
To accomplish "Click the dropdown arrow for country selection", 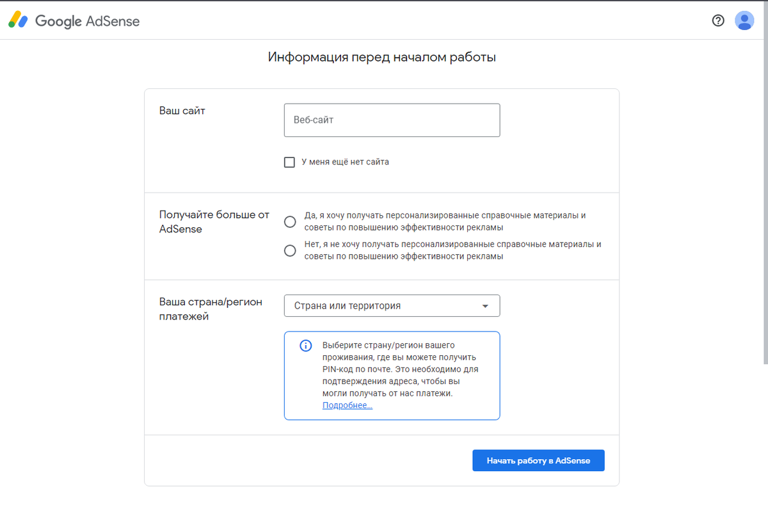I will (x=486, y=305).
